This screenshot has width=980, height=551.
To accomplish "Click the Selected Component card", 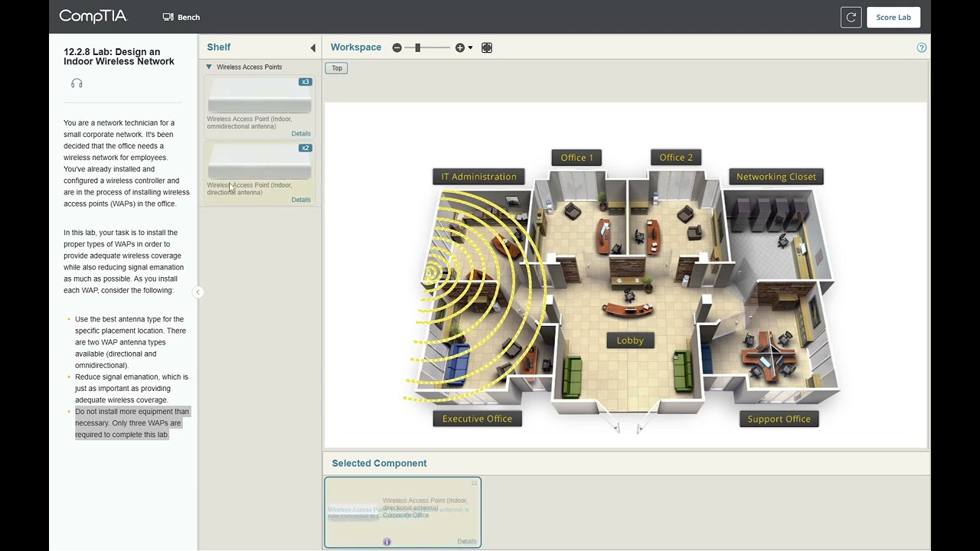I will point(403,513).
